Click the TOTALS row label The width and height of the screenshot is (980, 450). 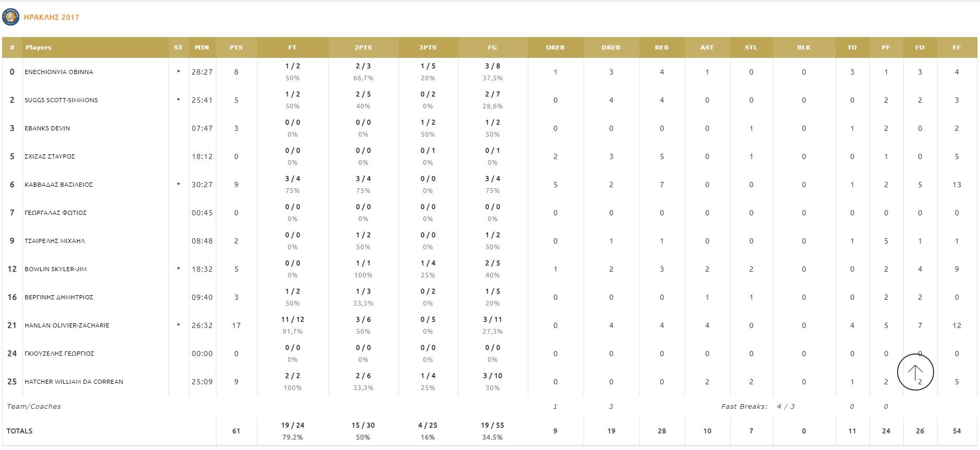tap(19, 431)
